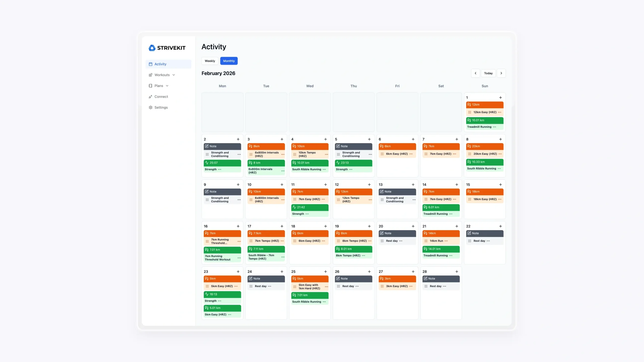644x362 pixels.
Task: Add an activity on February 1
Action: tap(500, 98)
